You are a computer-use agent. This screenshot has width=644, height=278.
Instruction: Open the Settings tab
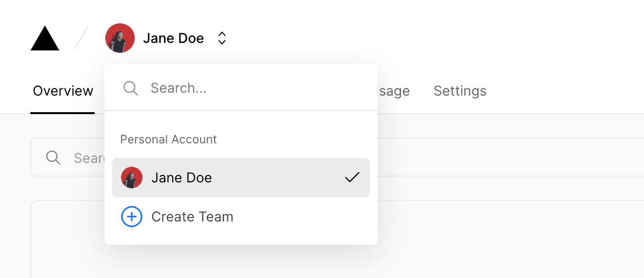460,91
